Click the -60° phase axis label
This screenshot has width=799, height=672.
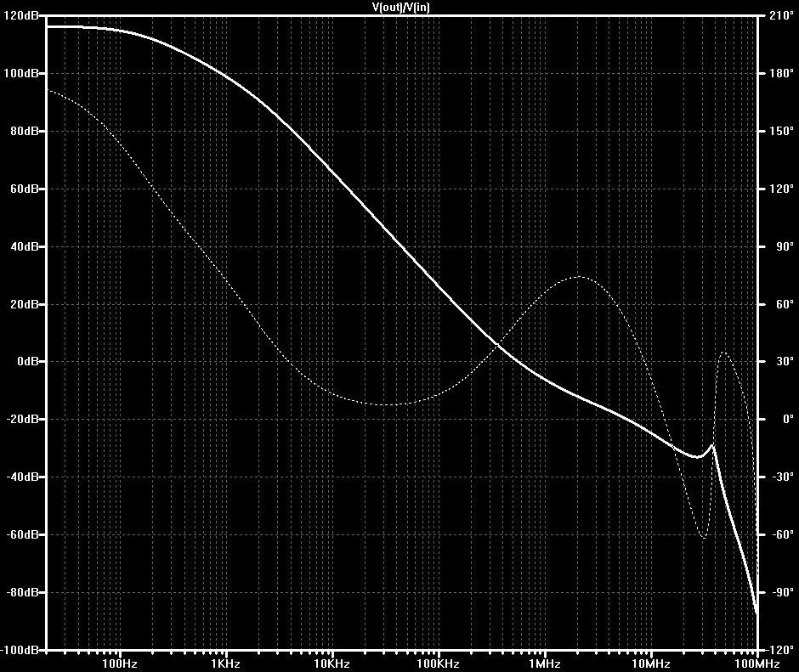point(783,534)
